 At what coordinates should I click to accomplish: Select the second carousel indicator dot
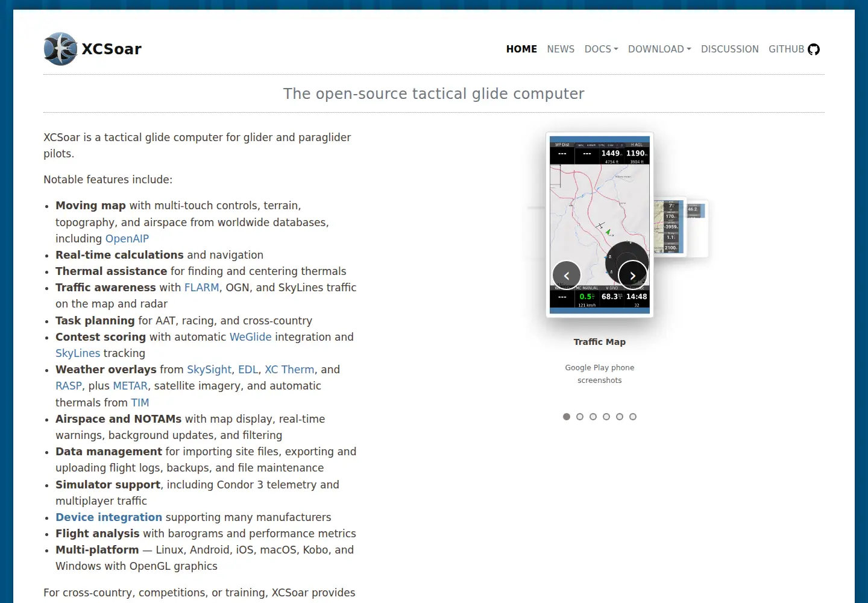pyautogui.click(x=580, y=417)
